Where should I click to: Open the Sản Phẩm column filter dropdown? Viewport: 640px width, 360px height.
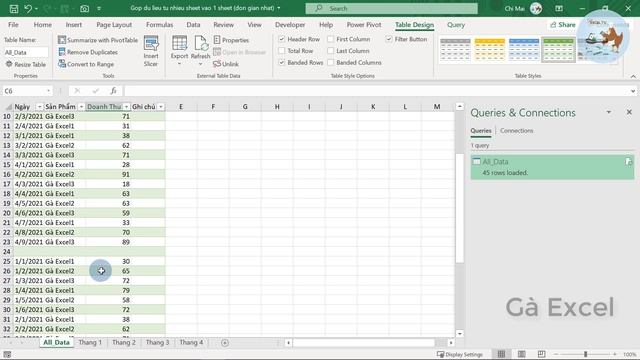coord(81,107)
